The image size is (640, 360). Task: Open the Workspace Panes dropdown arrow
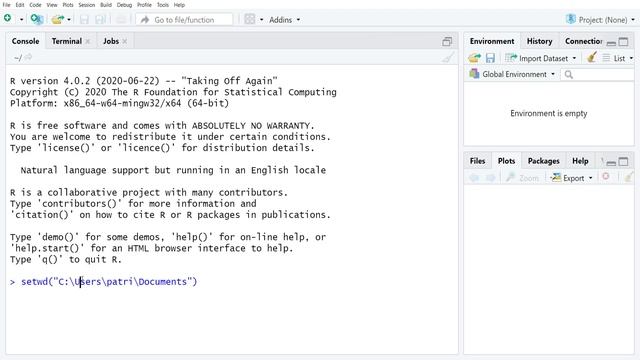(261, 20)
